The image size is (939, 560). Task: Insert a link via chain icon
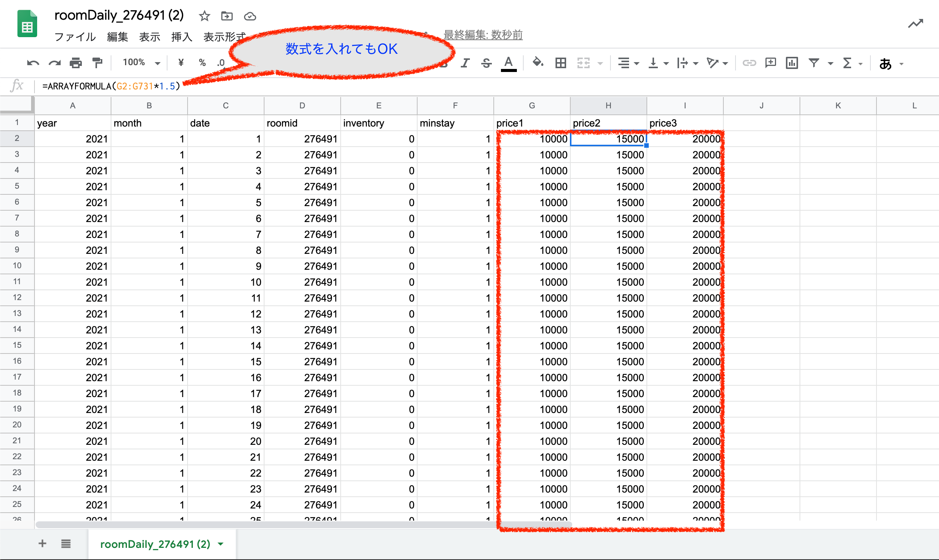point(749,63)
